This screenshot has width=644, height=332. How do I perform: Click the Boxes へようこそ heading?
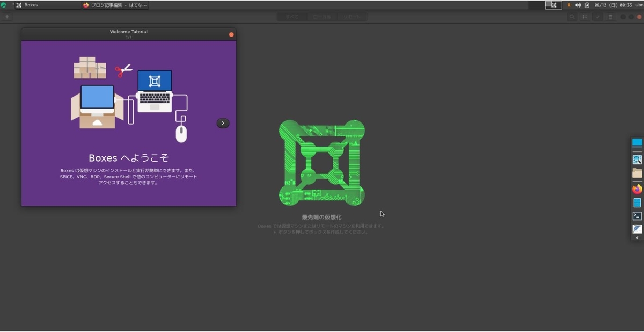coord(129,158)
